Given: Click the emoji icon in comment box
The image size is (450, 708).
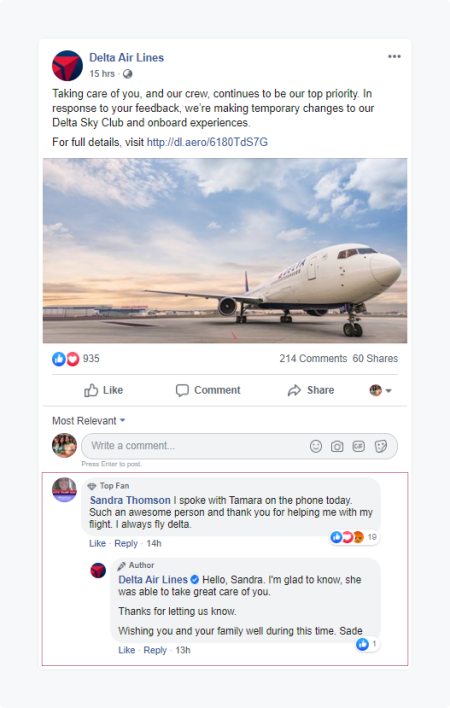Looking at the screenshot, I should click(x=316, y=447).
